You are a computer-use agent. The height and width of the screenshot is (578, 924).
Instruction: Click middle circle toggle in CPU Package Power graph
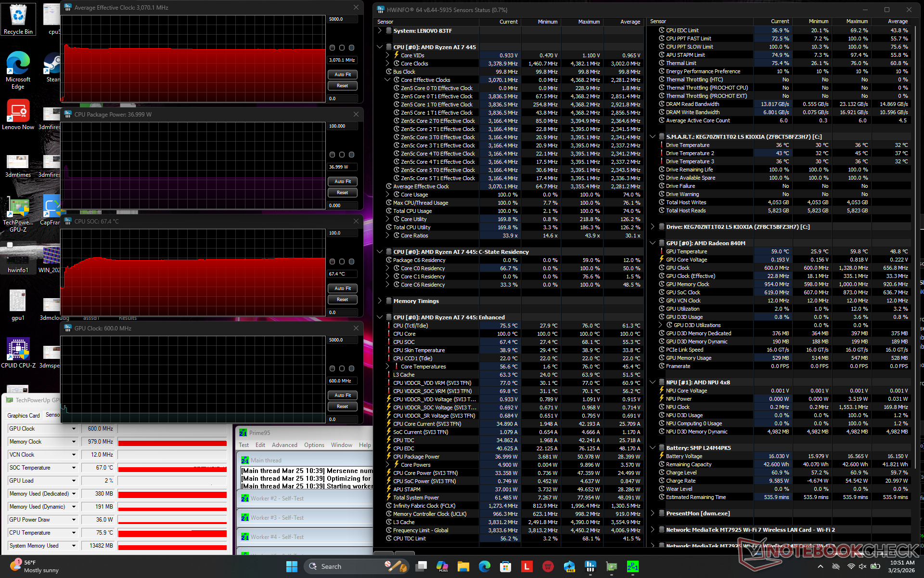tap(342, 155)
